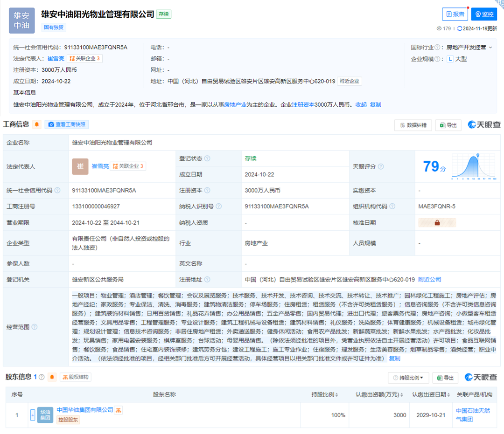The height and width of the screenshot is (434, 504).
Task: Open 关联企业 3 badge in header
Action: 84,58
